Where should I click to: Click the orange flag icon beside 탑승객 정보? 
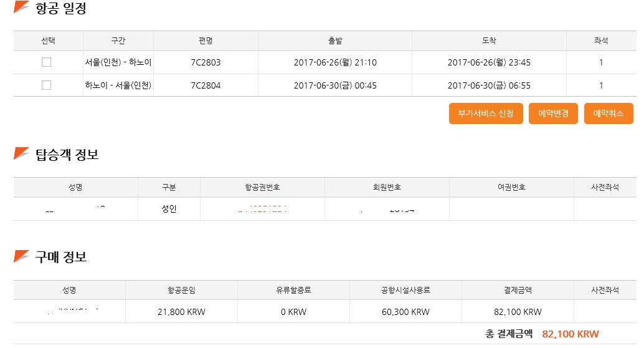point(21,153)
